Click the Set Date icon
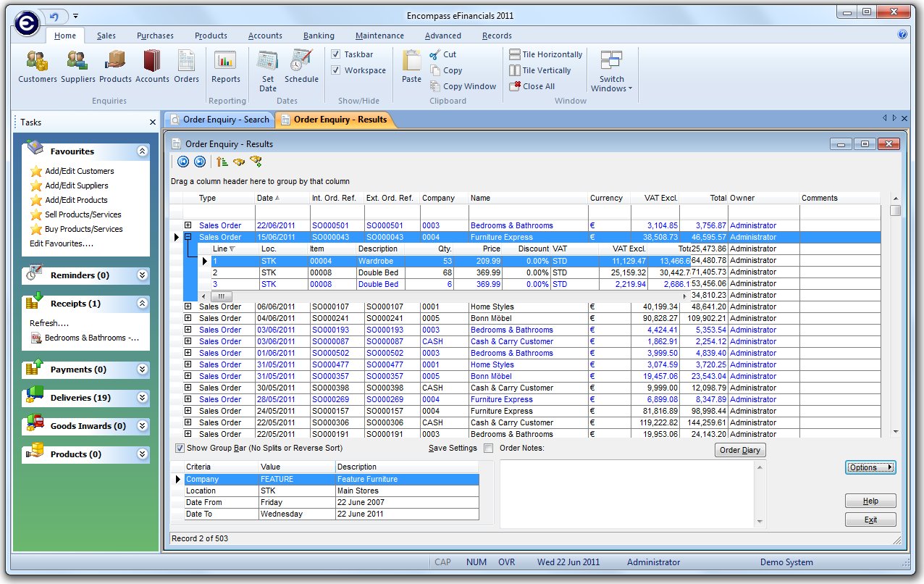 pyautogui.click(x=268, y=70)
